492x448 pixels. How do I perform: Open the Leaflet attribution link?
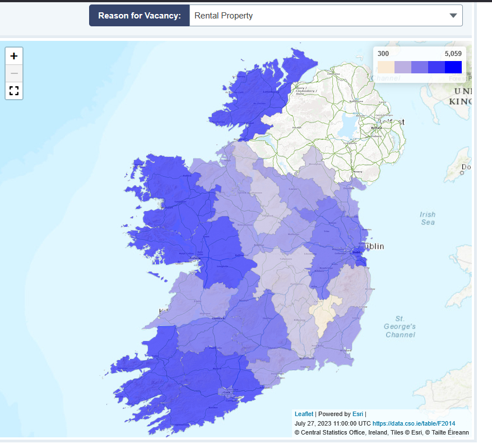pos(304,414)
